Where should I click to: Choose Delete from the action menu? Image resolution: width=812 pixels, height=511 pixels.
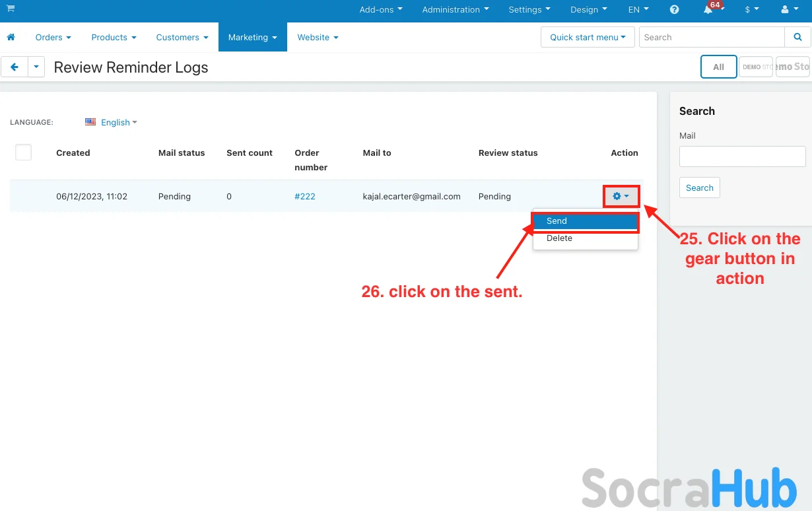click(x=586, y=238)
